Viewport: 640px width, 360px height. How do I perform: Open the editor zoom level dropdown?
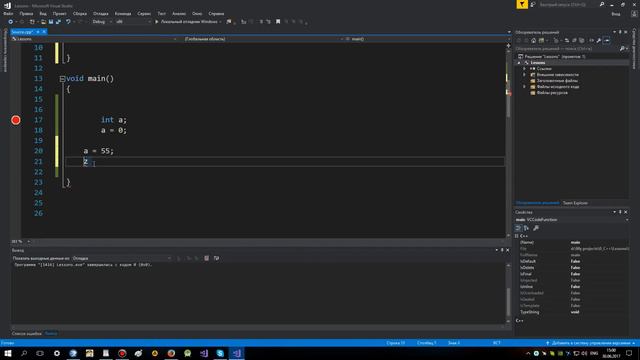point(21,241)
